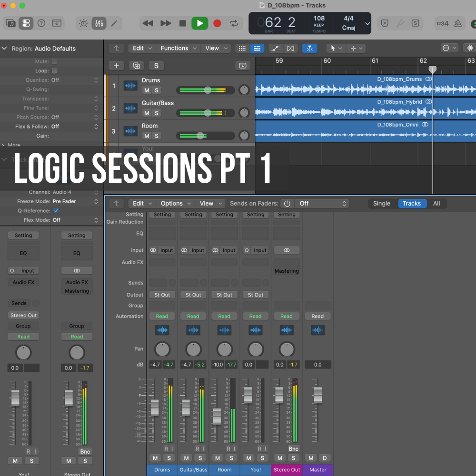Show Automation curve icon

click(275, 49)
